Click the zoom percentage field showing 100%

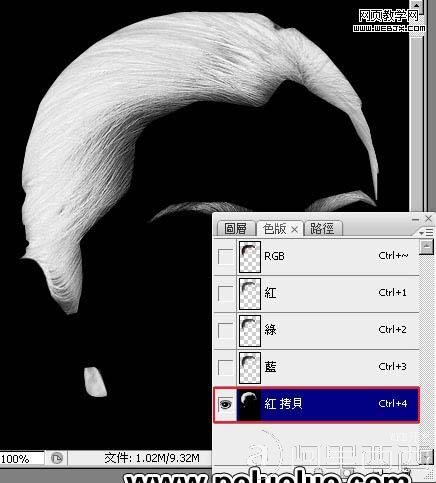pyautogui.click(x=21, y=459)
